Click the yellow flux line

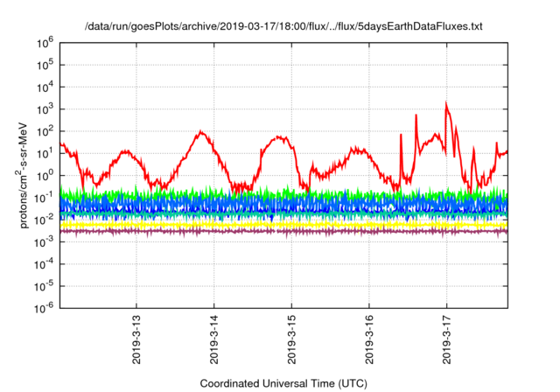283,225
